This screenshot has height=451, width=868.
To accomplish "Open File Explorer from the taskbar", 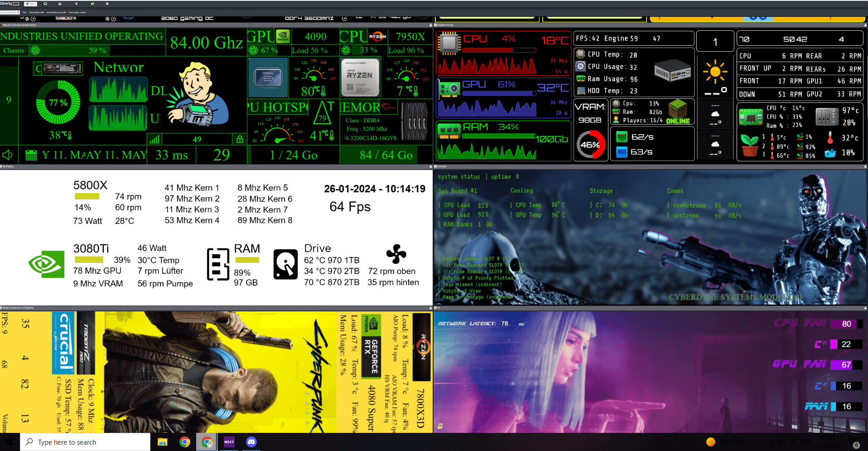I will (163, 442).
